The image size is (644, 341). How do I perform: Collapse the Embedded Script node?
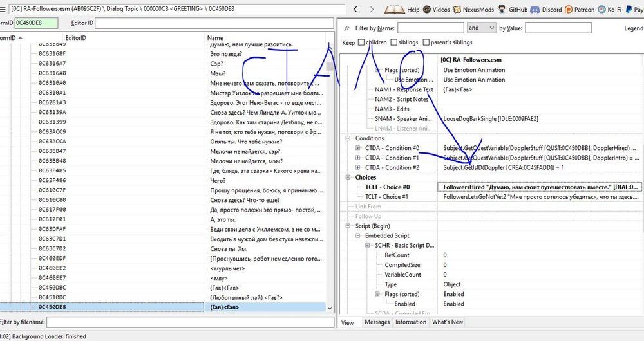click(x=357, y=235)
